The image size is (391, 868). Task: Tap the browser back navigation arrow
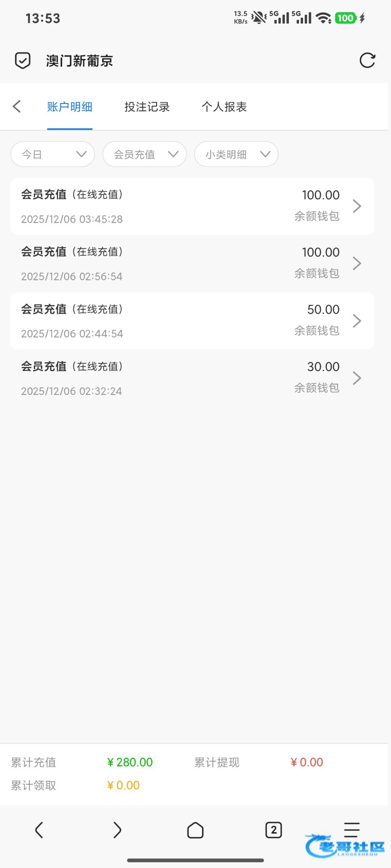(39, 830)
